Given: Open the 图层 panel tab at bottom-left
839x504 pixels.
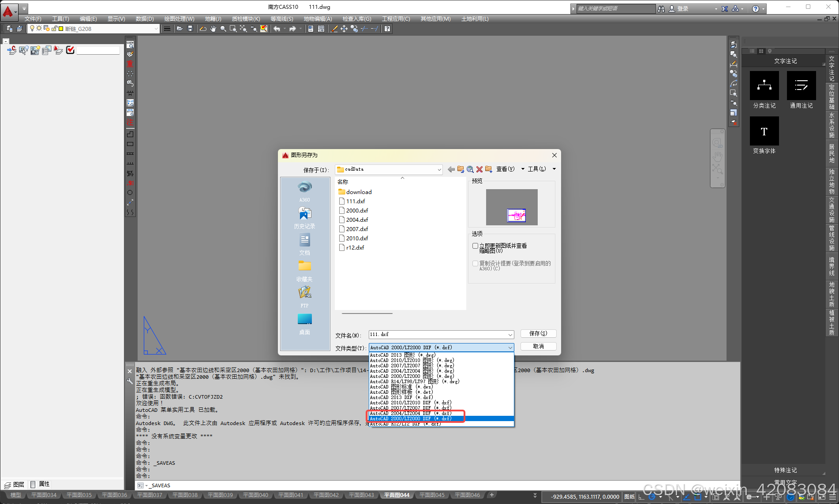Looking at the screenshot, I should [x=15, y=484].
